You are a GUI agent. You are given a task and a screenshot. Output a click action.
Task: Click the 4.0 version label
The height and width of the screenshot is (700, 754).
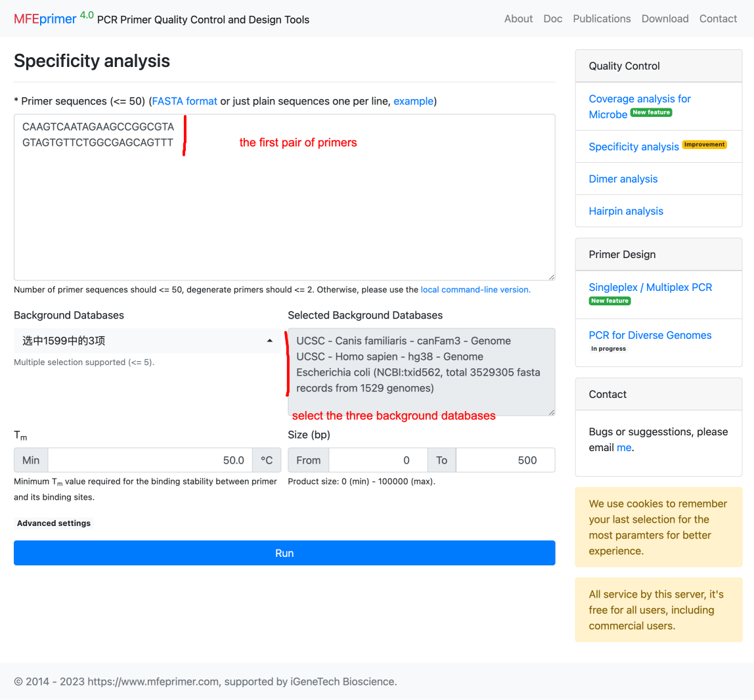[x=87, y=15]
